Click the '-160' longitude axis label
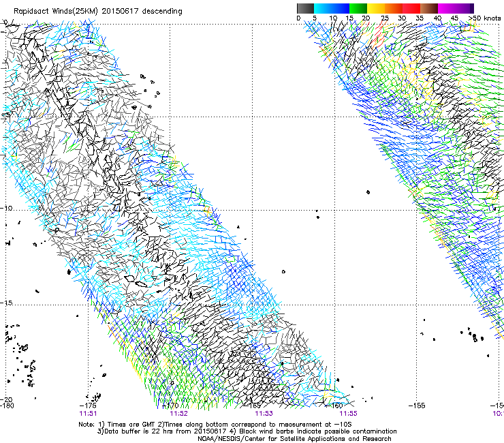504x443 pixels. pyautogui.click(x=335, y=406)
